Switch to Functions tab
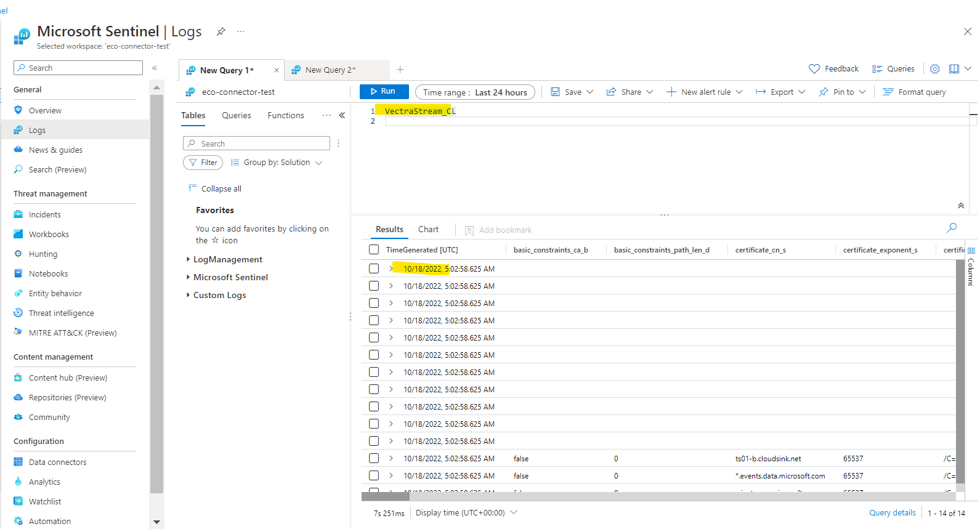This screenshot has width=980, height=529. coord(286,115)
